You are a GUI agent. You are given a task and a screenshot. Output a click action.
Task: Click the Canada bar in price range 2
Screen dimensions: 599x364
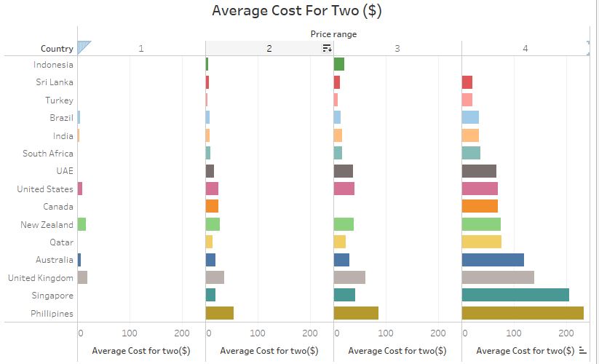(212, 206)
